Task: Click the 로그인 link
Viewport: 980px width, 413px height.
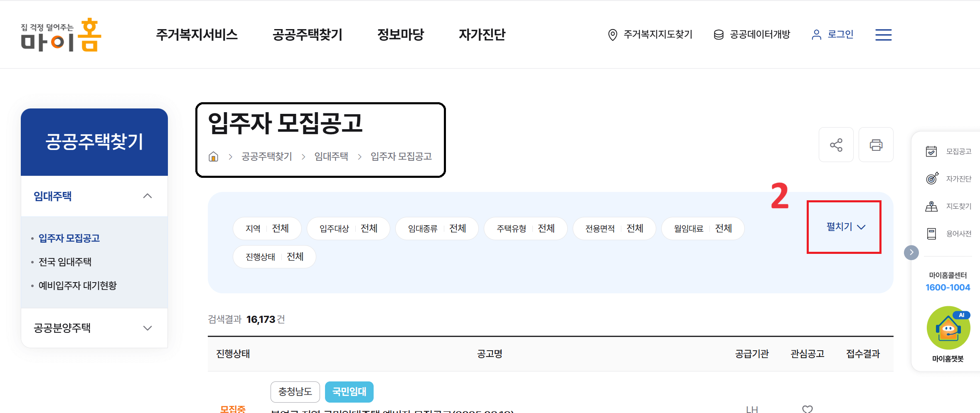Action: pos(840,35)
